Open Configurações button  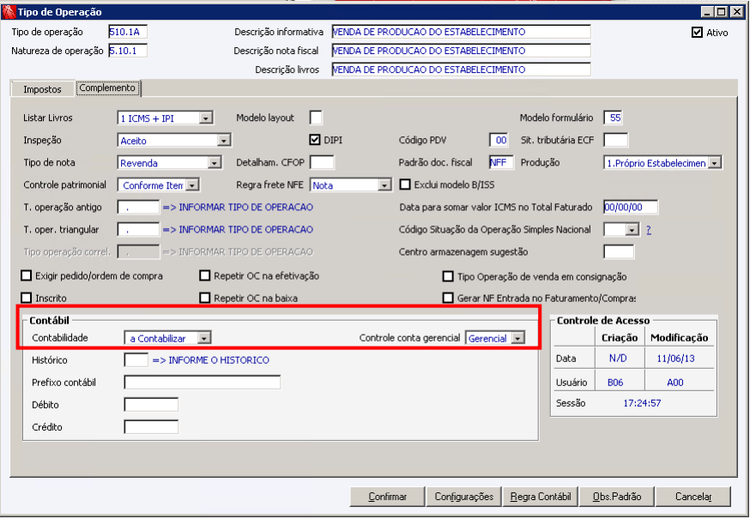click(x=464, y=497)
